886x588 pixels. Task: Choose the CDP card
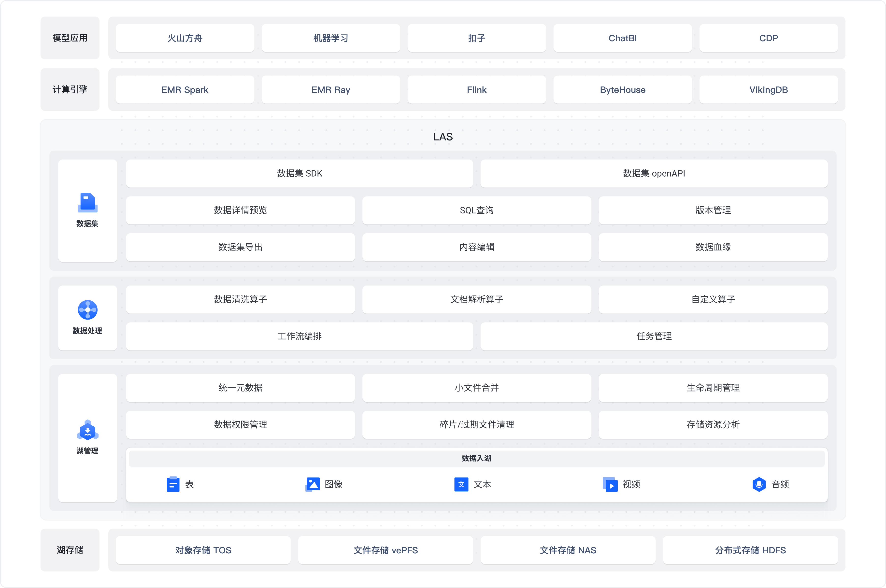point(769,38)
